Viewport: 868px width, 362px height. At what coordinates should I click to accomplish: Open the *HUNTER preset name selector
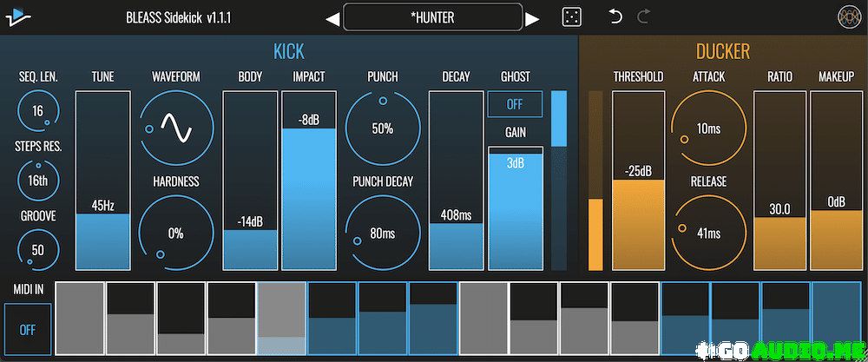(x=432, y=17)
